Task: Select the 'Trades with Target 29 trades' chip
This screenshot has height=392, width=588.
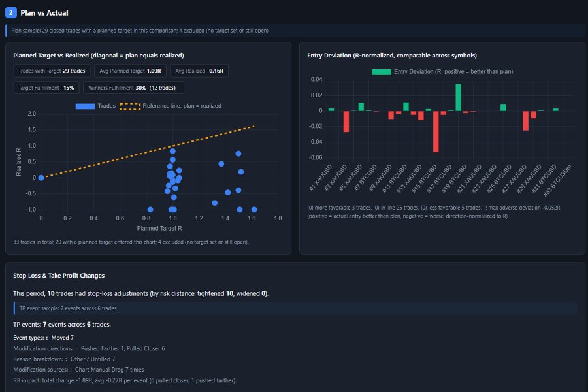Action: 52,71
